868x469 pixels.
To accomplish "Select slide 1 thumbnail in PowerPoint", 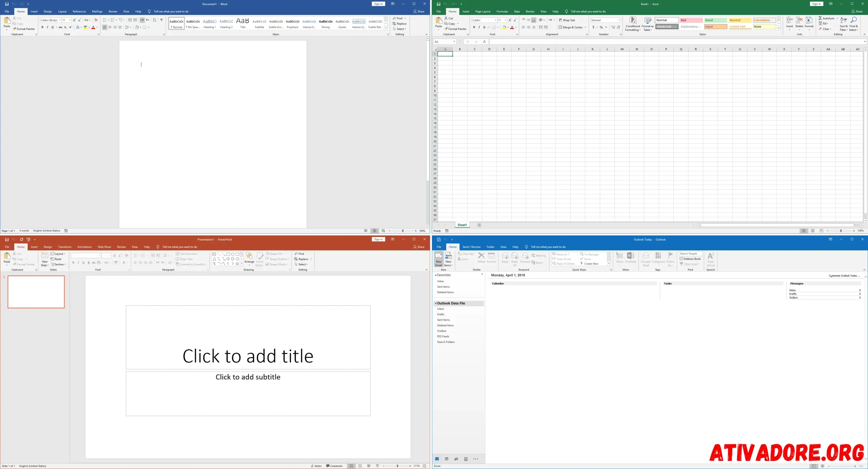I will [x=36, y=292].
